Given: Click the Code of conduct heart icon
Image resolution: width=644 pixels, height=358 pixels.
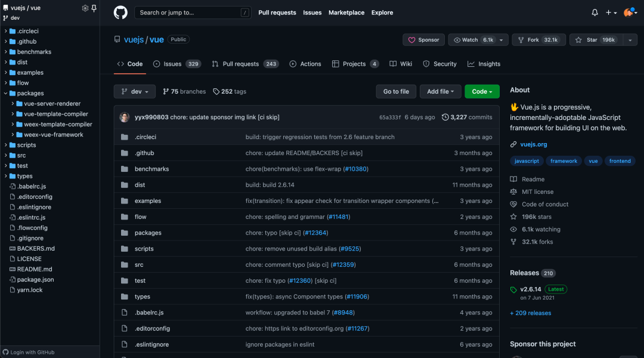Looking at the screenshot, I should tap(513, 204).
